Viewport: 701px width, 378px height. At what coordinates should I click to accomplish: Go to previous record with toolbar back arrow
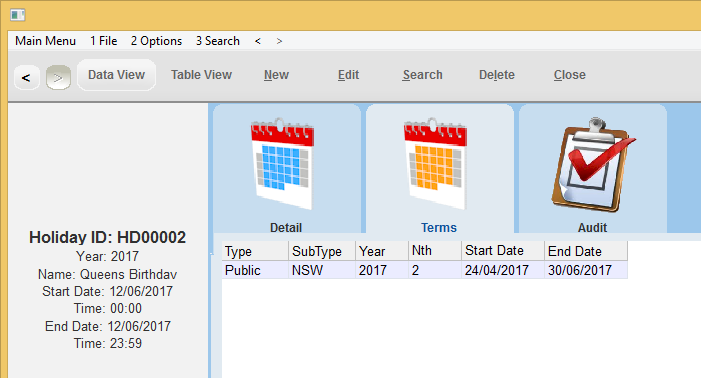pyautogui.click(x=27, y=77)
